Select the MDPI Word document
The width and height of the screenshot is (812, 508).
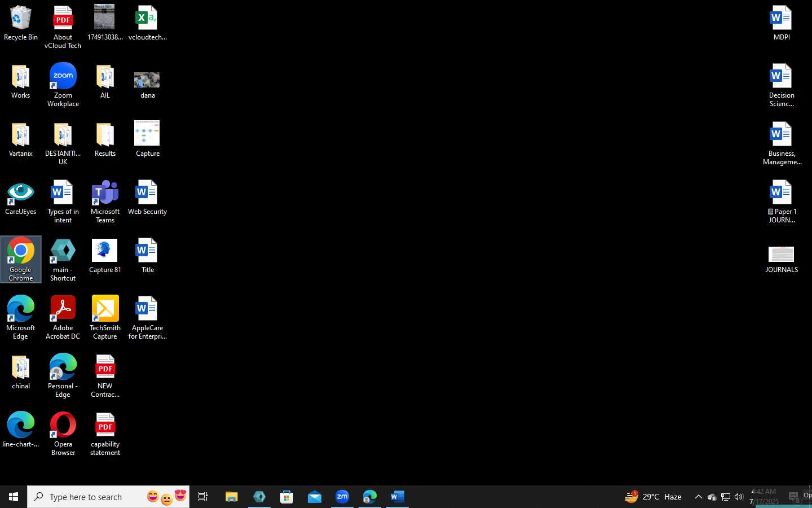click(x=782, y=24)
